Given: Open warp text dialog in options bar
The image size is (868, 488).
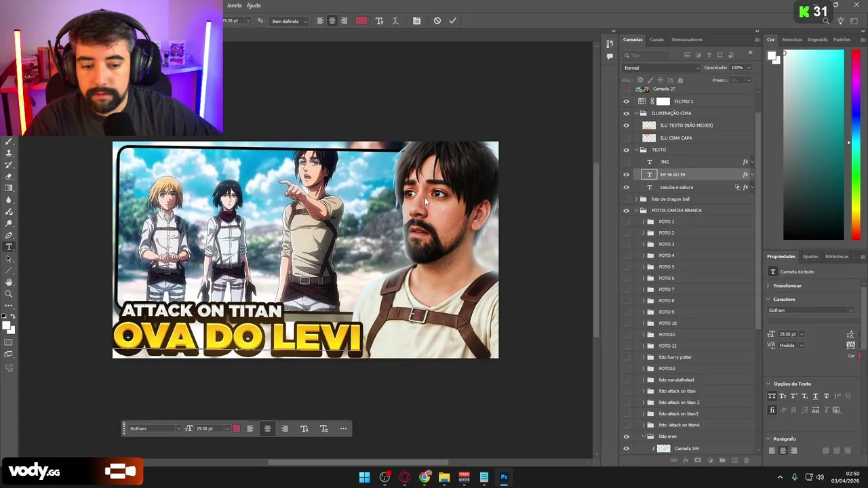Looking at the screenshot, I should click(395, 20).
